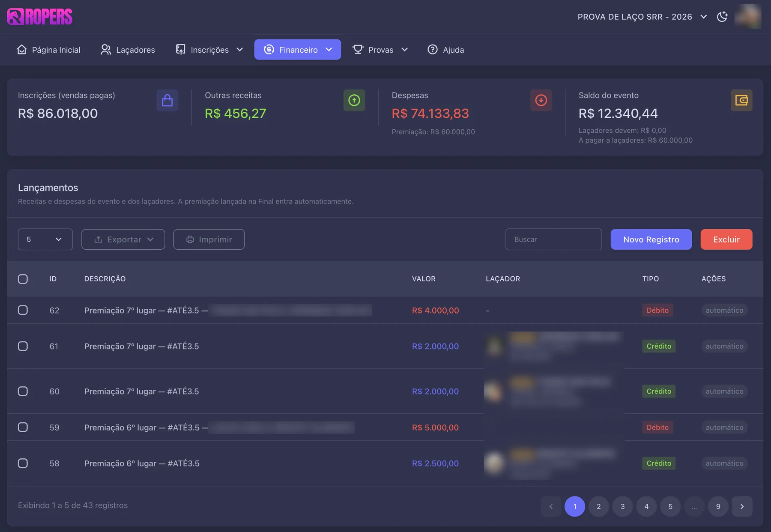Expand the Financeiro menu
Image resolution: width=771 pixels, height=532 pixels.
(x=298, y=50)
